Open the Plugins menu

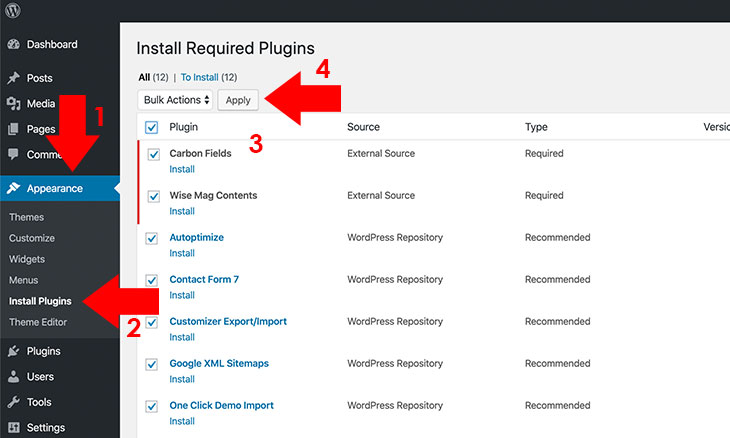pos(44,351)
